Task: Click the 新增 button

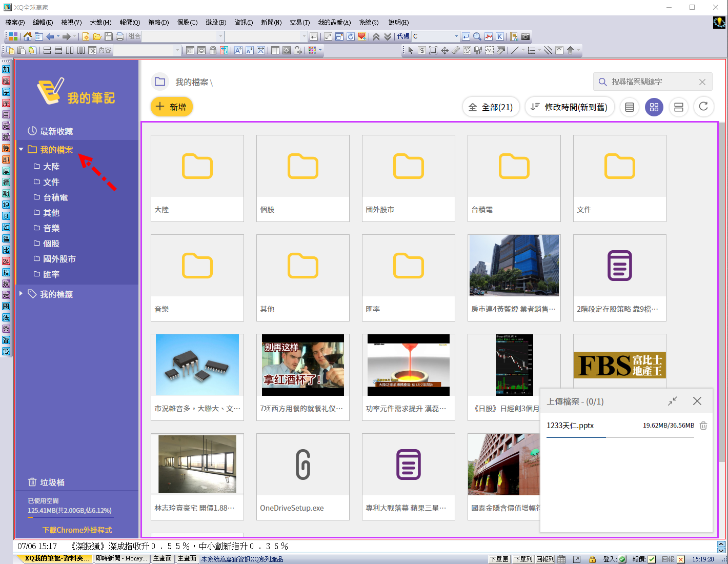Action: 171,107
